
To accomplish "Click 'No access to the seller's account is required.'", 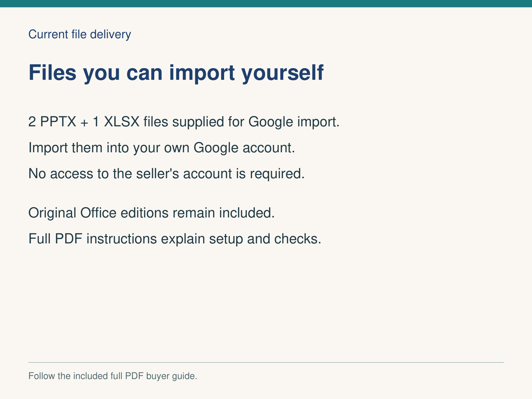I will click(167, 174).
